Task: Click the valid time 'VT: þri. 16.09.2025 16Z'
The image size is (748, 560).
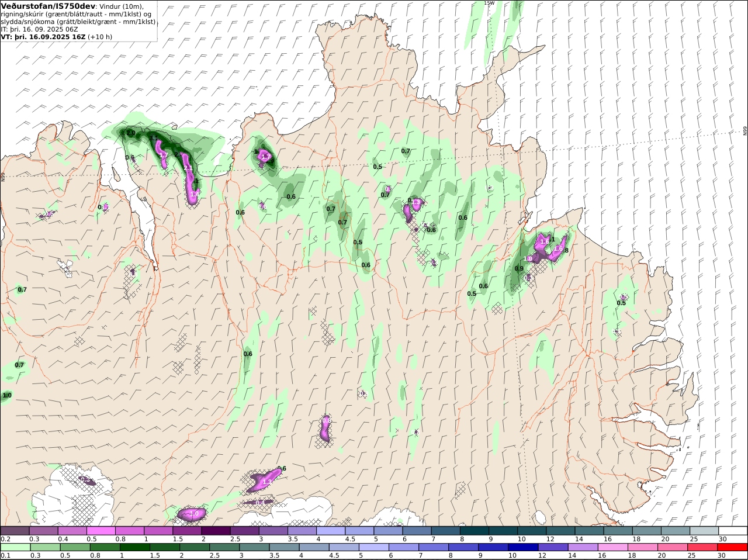Action: [x=43, y=37]
